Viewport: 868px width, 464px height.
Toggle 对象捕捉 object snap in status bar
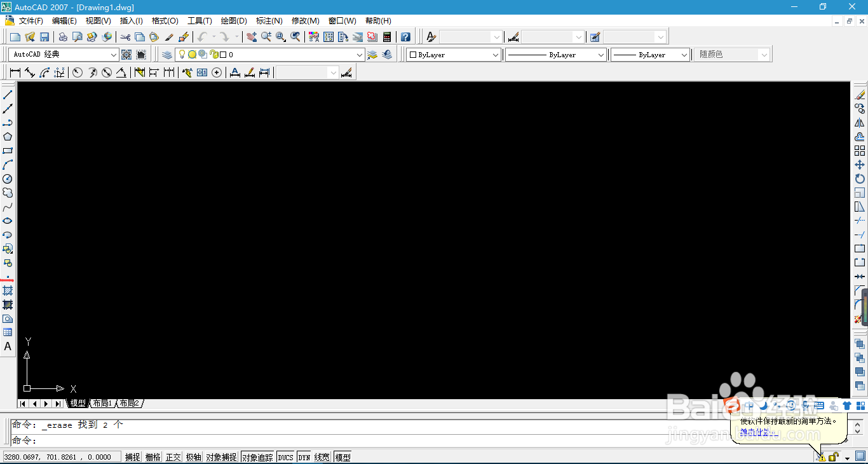point(221,457)
